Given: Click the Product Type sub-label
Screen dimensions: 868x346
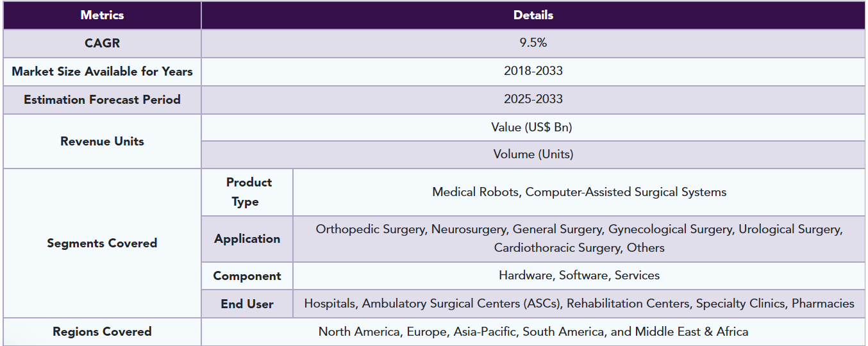Looking at the screenshot, I should pyautogui.click(x=247, y=192).
